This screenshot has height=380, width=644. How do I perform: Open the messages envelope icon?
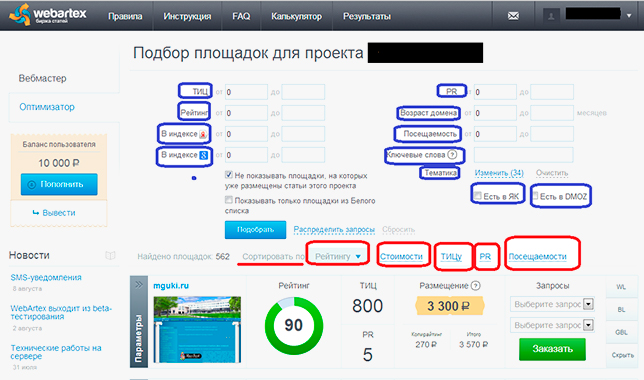click(x=513, y=16)
